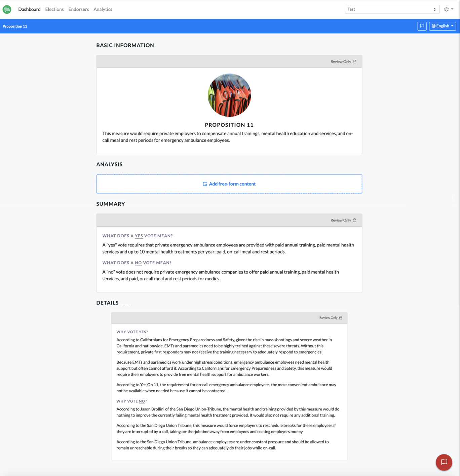Click the 'WHY VOTE NO?' heading
460x476 pixels.
click(131, 401)
